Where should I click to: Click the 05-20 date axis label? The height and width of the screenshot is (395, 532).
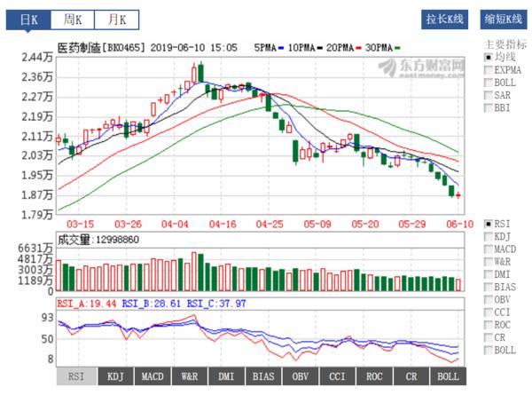[364, 225]
